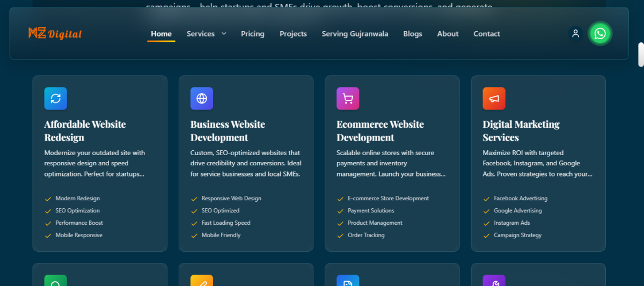Click the globe icon for Business Website Development
The image size is (644, 286).
(202, 98)
